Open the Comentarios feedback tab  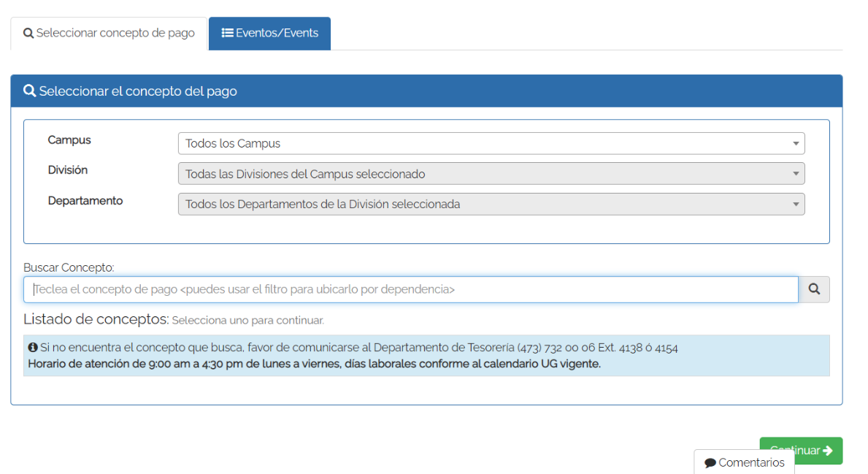pos(744,462)
